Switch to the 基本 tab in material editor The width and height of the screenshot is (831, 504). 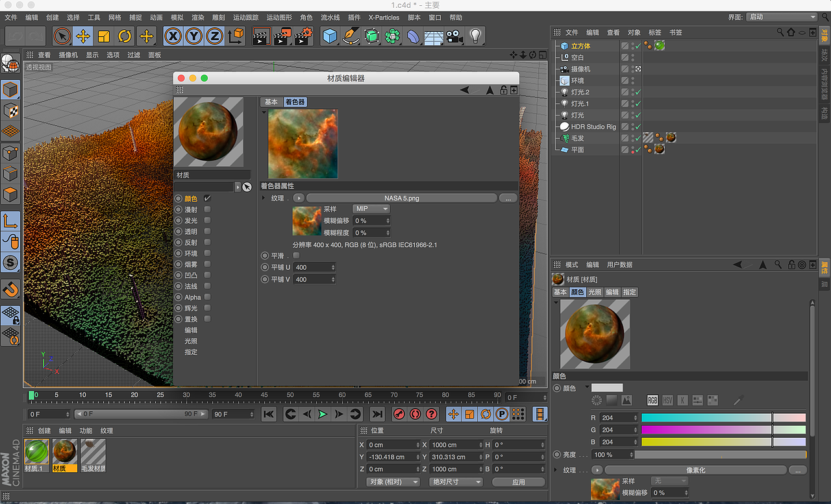click(x=271, y=102)
